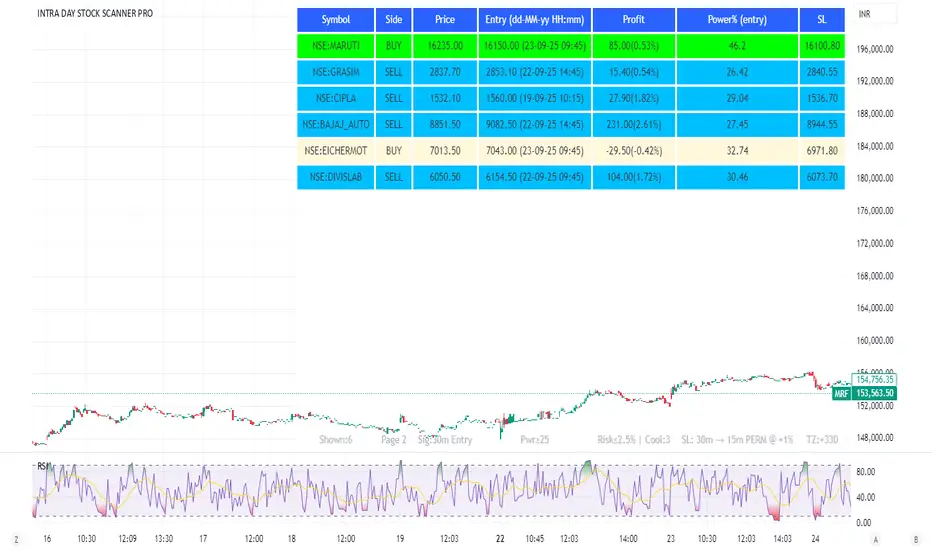The width and height of the screenshot is (932, 550).
Task: Click entry 7043.00 (23-09-25 09:45)
Action: click(x=534, y=151)
